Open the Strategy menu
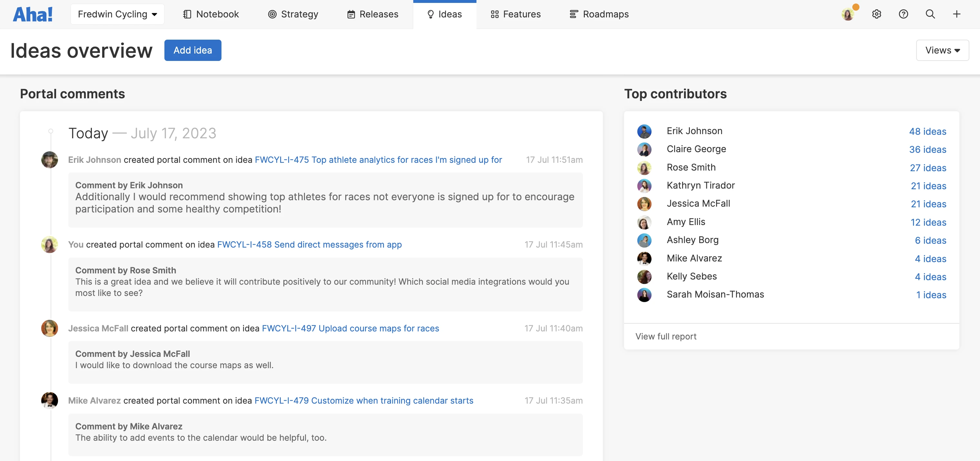Image resolution: width=980 pixels, height=461 pixels. click(293, 14)
